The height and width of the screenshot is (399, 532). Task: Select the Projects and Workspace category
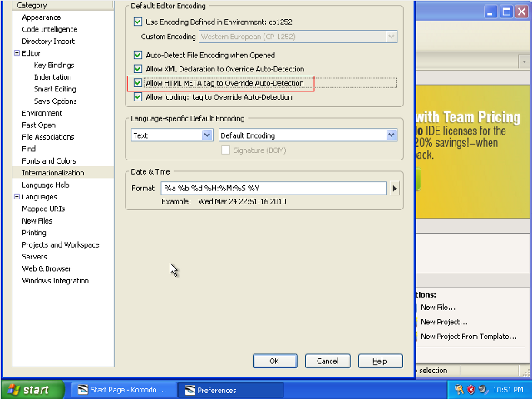61,244
